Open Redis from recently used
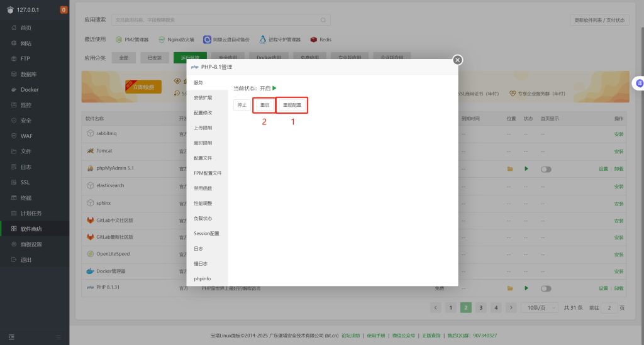Screen dimensions: 644x345 tap(321, 40)
